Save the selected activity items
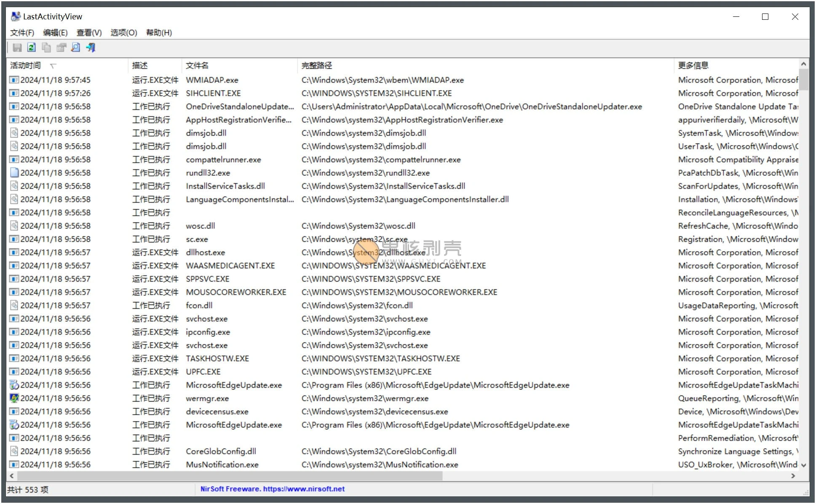816x504 pixels. [x=17, y=48]
